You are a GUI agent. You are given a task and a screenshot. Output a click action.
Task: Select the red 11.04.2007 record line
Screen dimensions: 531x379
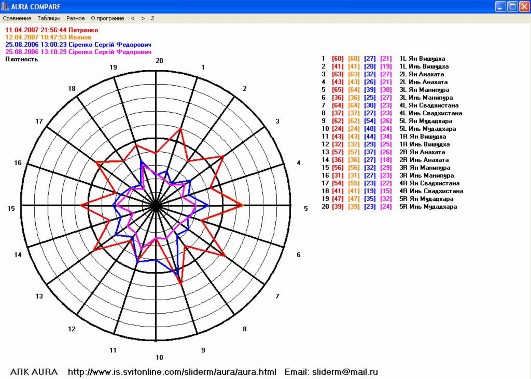[x=52, y=30]
